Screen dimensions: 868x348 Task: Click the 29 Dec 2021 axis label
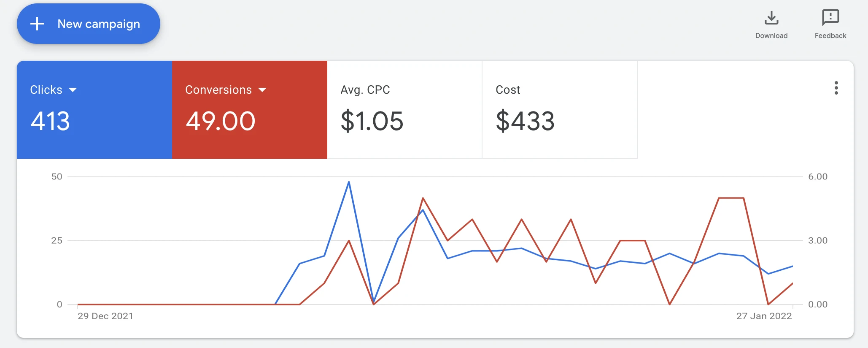pyautogui.click(x=105, y=316)
